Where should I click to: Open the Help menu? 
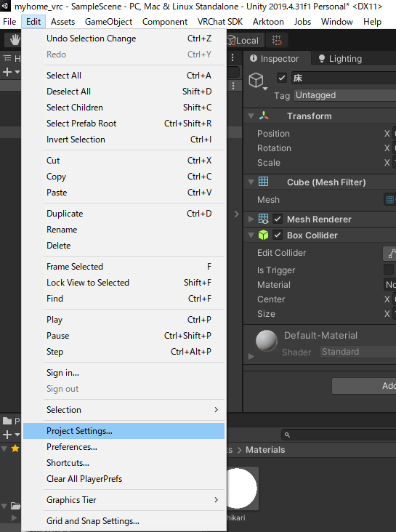point(372,22)
